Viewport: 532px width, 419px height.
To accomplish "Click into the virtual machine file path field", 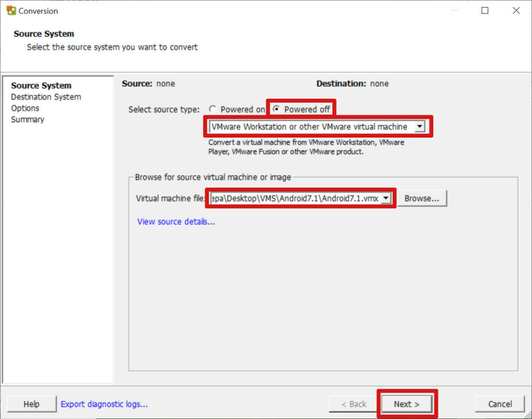I will 295,198.
